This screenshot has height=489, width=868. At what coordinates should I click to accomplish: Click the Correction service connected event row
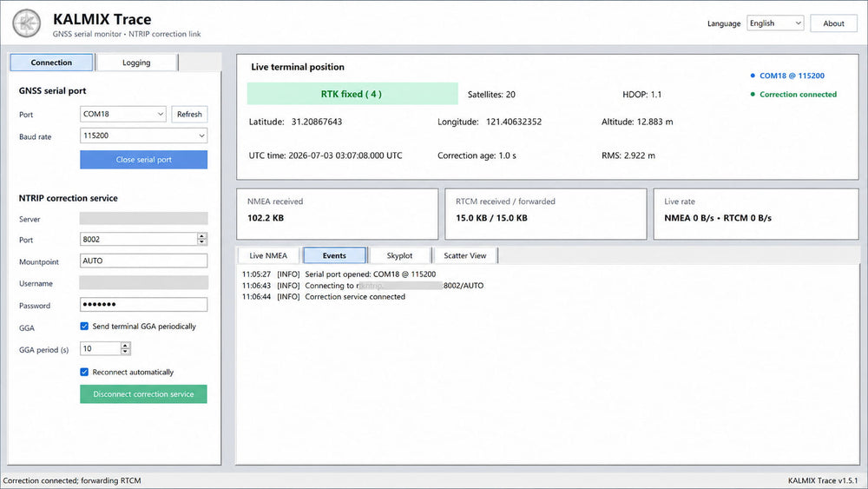coord(323,297)
